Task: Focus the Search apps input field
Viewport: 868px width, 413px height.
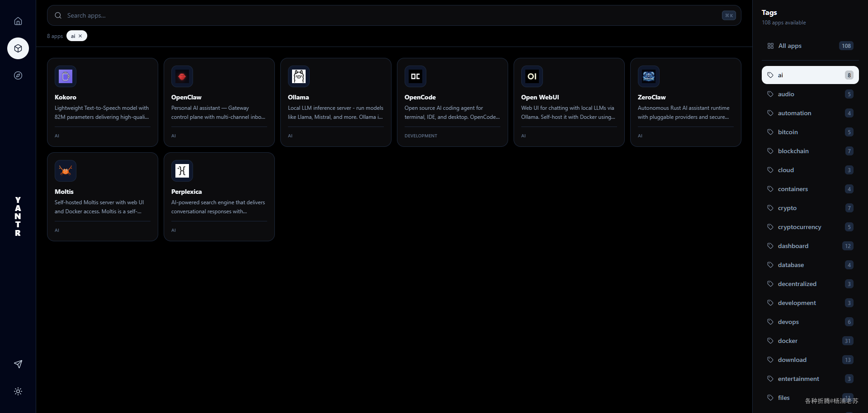Action: tap(394, 15)
